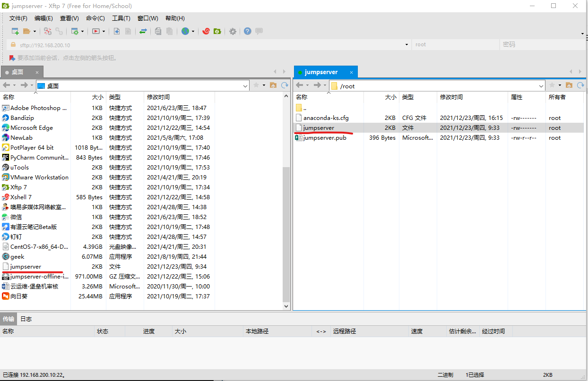The image size is (588, 381).
Task: Open Options with the gear icon
Action: [233, 31]
